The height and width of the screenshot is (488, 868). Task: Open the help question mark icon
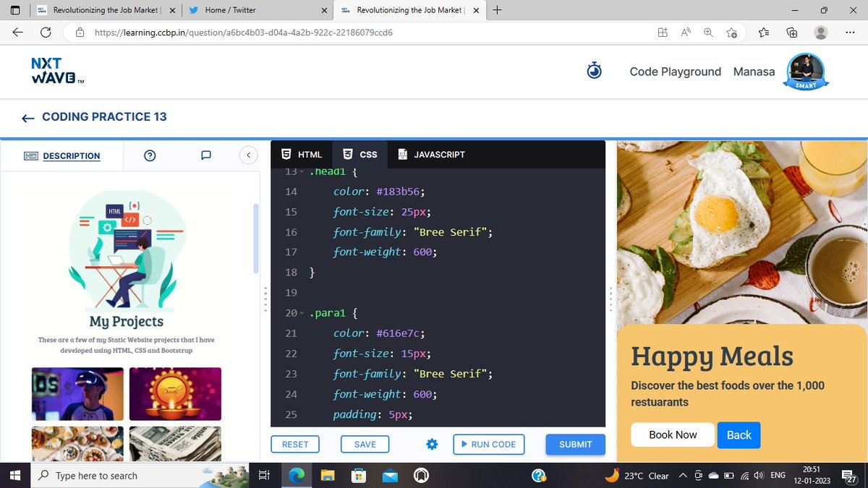(150, 155)
